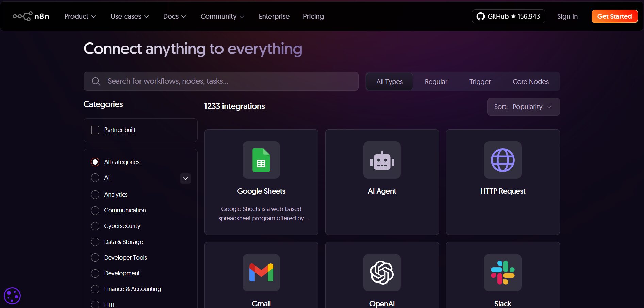This screenshot has height=308, width=644.
Task: Select the Slack integration icon
Action: tap(502, 273)
